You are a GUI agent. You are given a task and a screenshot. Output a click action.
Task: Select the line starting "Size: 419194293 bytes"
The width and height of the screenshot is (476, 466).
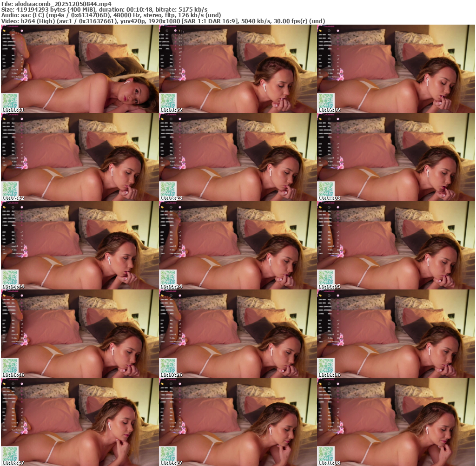pyautogui.click(x=105, y=10)
